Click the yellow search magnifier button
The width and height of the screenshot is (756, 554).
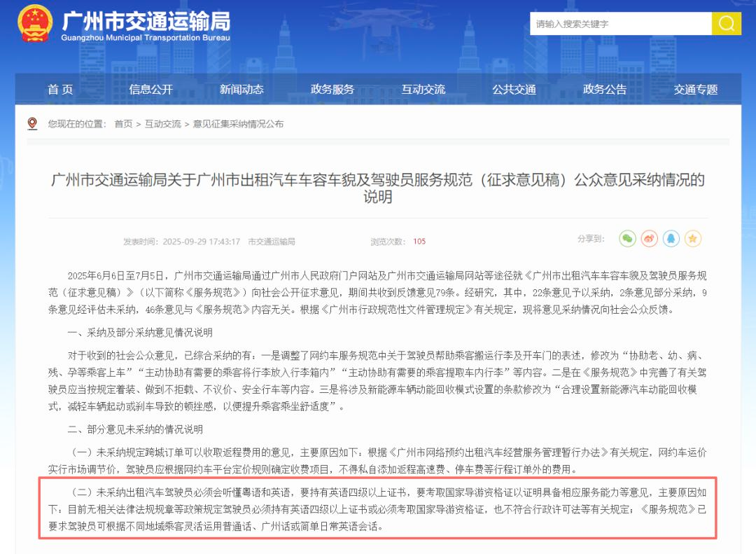pos(726,24)
